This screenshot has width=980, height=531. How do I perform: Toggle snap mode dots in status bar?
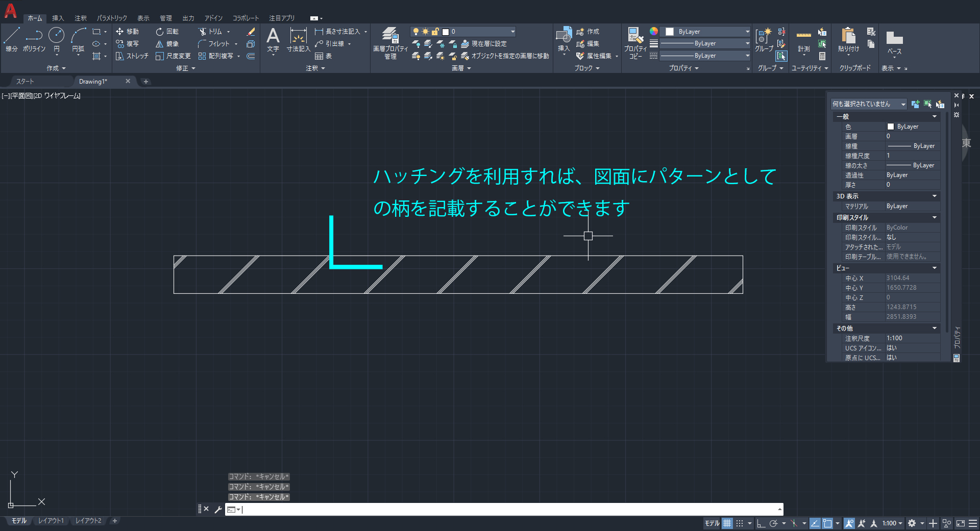pos(739,523)
